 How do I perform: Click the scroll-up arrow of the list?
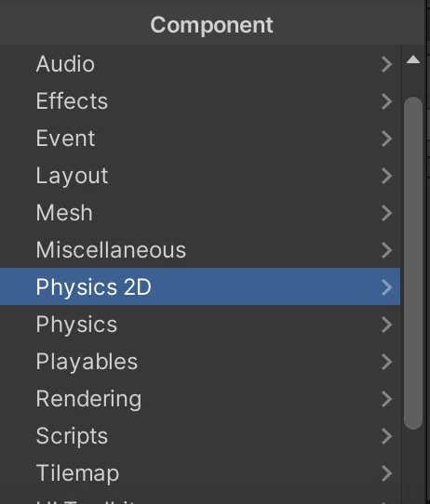click(x=413, y=60)
